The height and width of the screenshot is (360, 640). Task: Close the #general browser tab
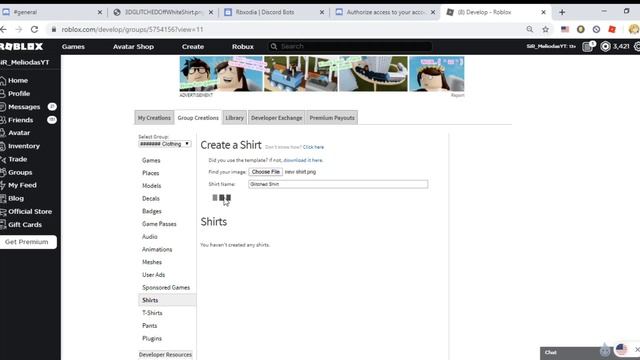click(x=100, y=12)
